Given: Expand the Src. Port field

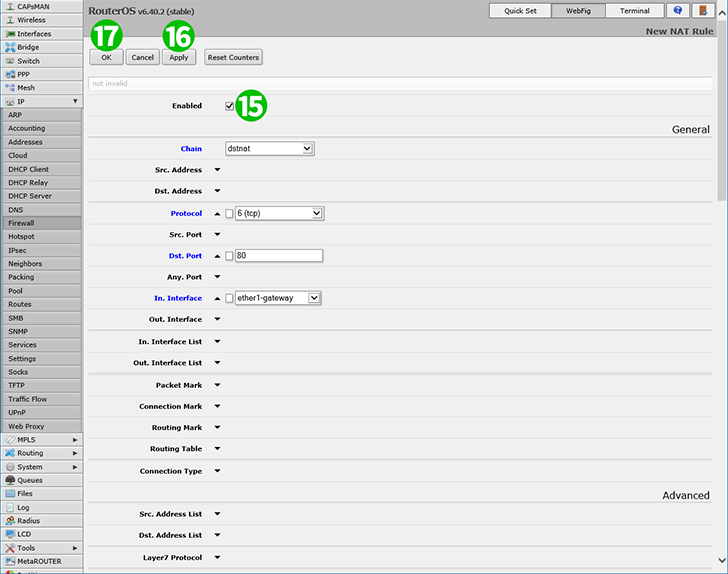Looking at the screenshot, I should tap(217, 235).
